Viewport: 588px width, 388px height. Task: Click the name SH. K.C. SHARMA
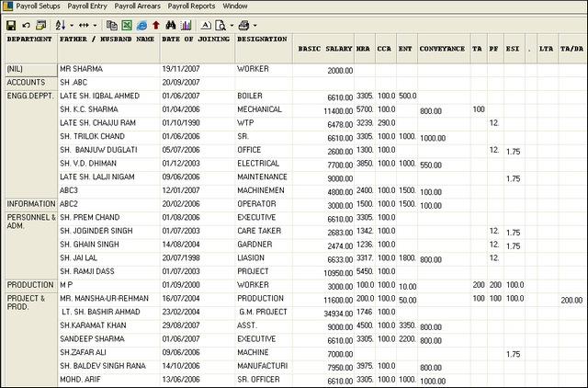click(89, 109)
